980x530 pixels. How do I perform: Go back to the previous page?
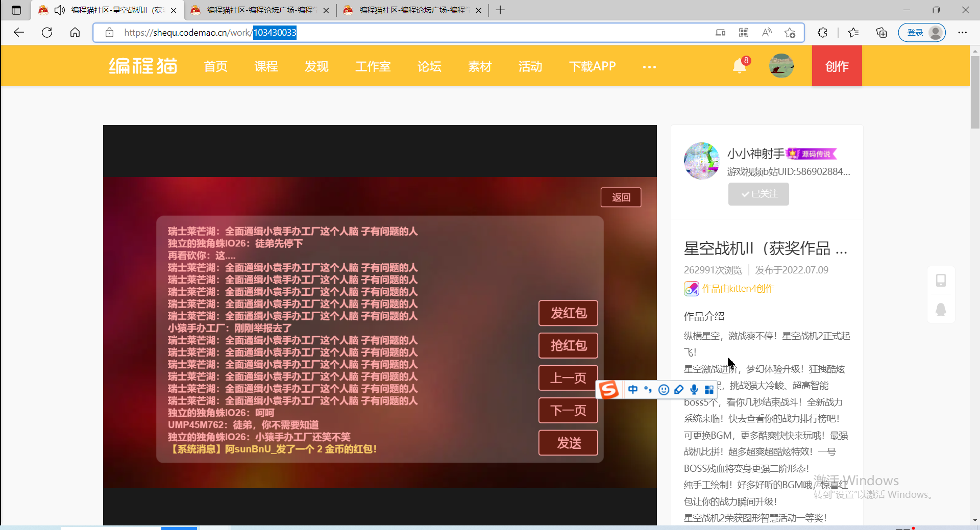19,33
